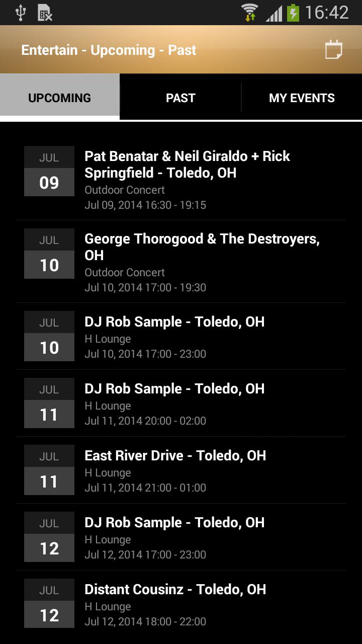Open the My Events tab
Image resolution: width=362 pixels, height=644 pixels.
(x=302, y=98)
